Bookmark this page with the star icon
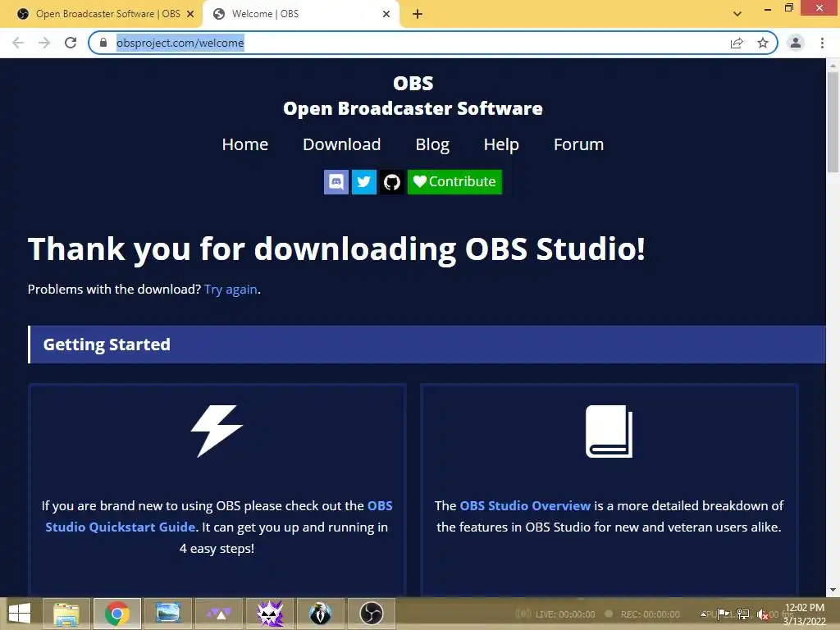Image resolution: width=840 pixels, height=630 pixels. [x=763, y=43]
